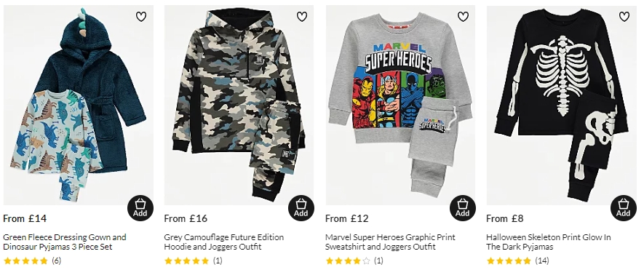View the camouflage hoodie product image
Screen dimensions: 644x278
pyautogui.click(x=239, y=105)
